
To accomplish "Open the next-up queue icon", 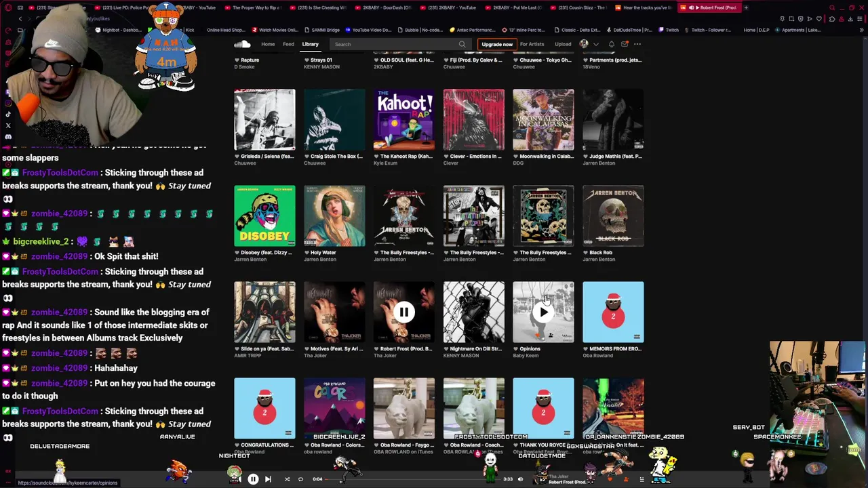I will click(642, 479).
